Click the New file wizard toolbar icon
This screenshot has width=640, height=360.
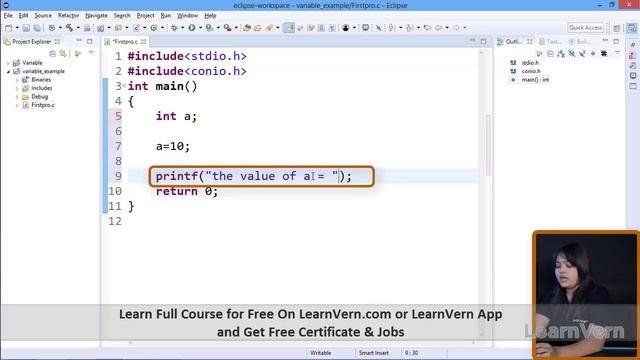point(9,28)
